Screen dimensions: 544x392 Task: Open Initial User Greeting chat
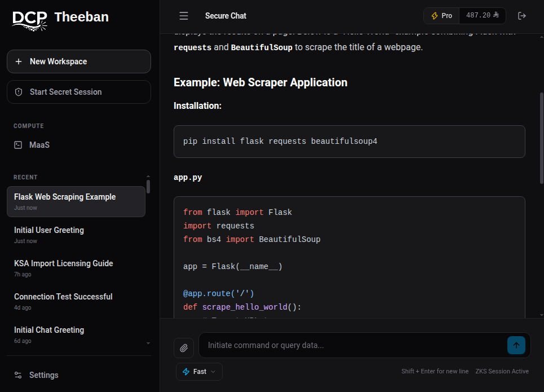(76, 235)
